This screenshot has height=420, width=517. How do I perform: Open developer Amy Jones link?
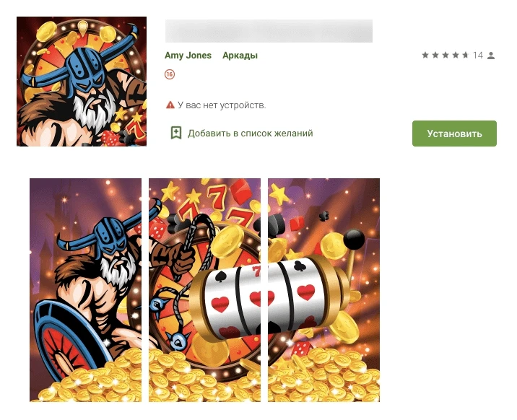[x=188, y=56]
